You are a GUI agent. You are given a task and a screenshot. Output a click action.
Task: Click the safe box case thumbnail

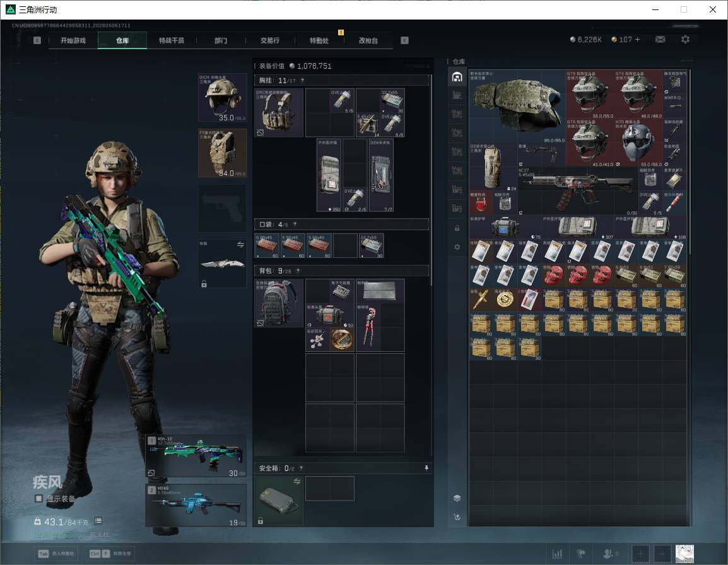click(x=279, y=501)
